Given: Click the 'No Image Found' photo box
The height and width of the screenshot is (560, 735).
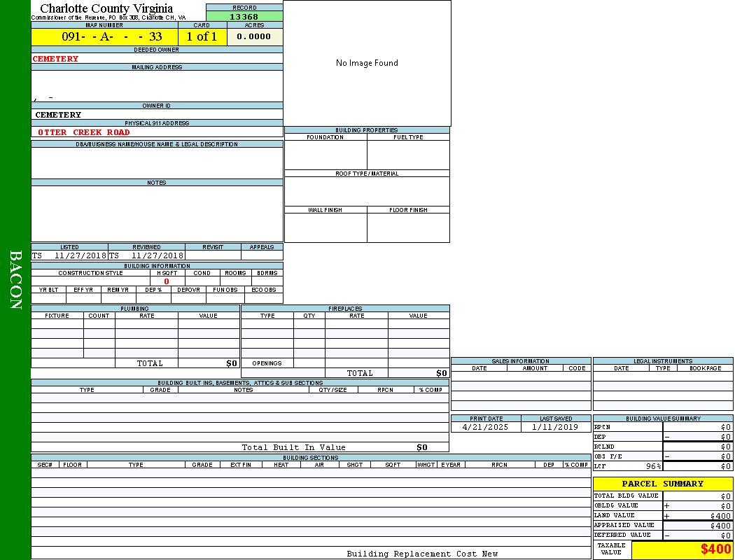Looking at the screenshot, I should [x=367, y=63].
